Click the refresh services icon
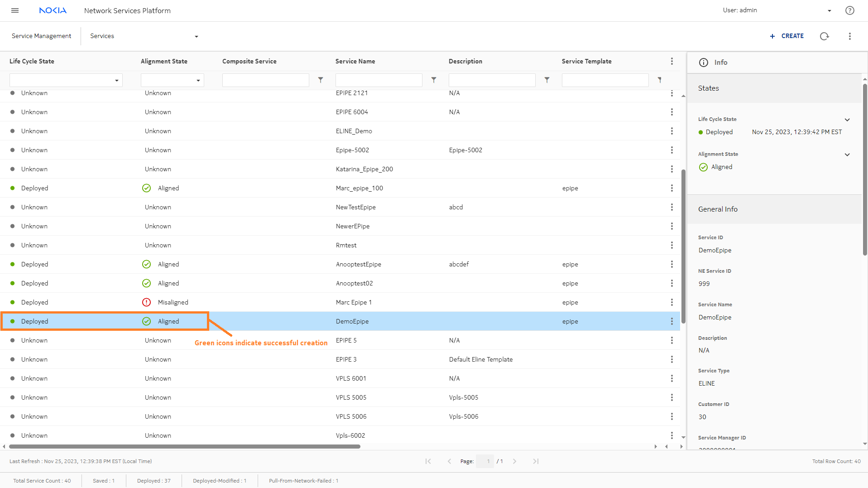 824,36
